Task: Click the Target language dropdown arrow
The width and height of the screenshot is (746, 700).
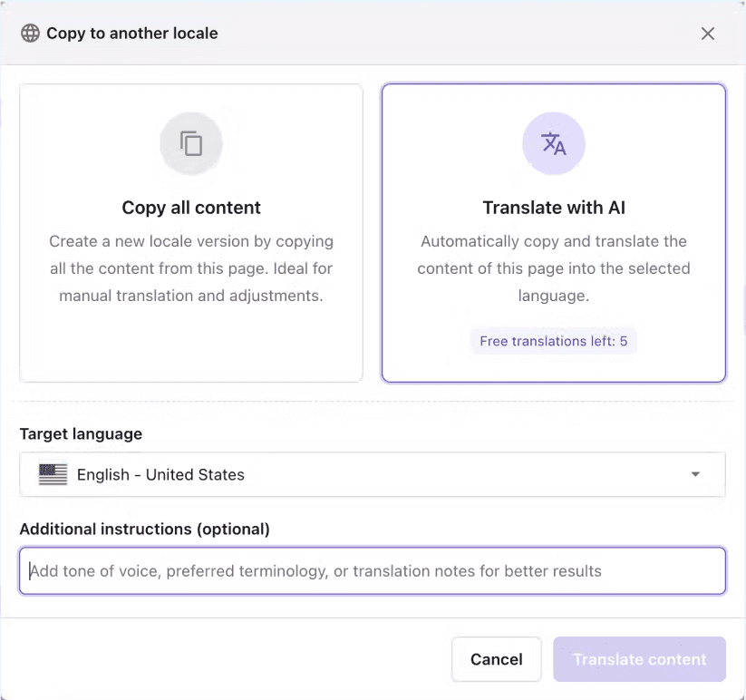Action: click(x=695, y=474)
